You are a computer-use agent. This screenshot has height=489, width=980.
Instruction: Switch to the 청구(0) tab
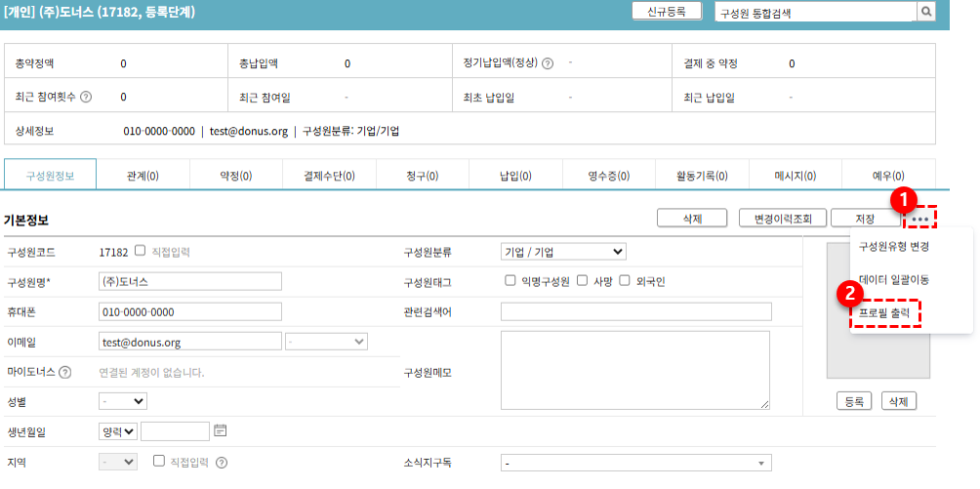[x=423, y=175]
